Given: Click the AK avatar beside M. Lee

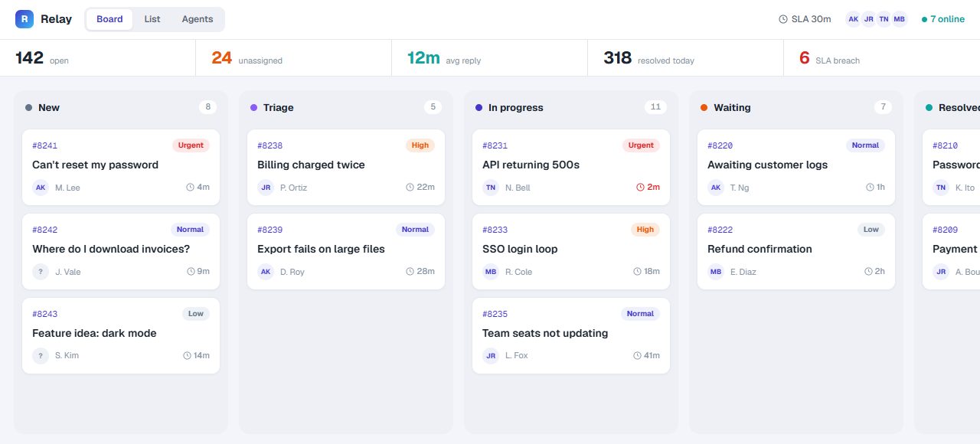Looking at the screenshot, I should click(41, 188).
